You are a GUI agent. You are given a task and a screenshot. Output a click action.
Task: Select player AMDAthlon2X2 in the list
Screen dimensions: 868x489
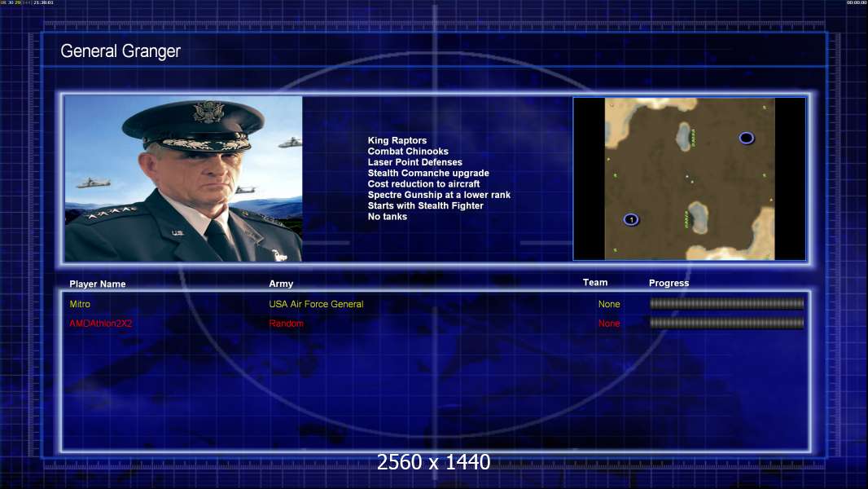[101, 324]
